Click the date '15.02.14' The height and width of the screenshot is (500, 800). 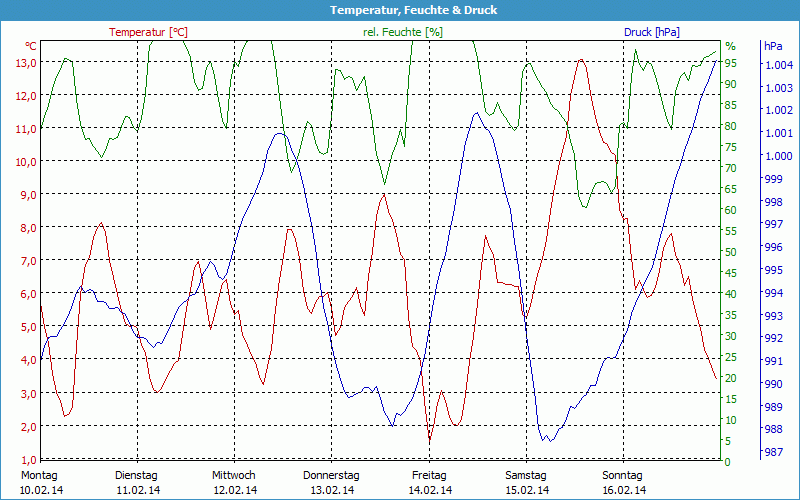(527, 490)
